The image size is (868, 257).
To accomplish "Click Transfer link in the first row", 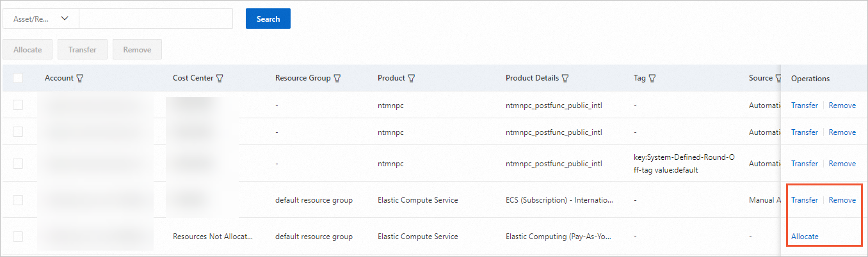I will click(805, 105).
